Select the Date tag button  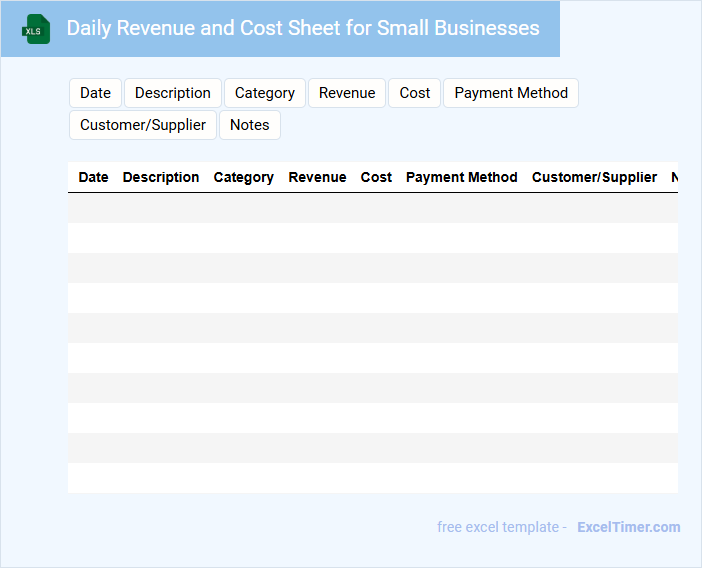[x=95, y=93]
